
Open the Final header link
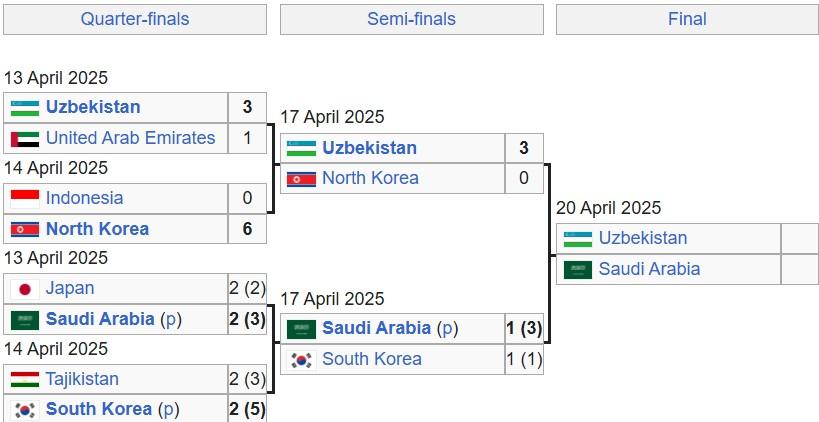(x=687, y=19)
